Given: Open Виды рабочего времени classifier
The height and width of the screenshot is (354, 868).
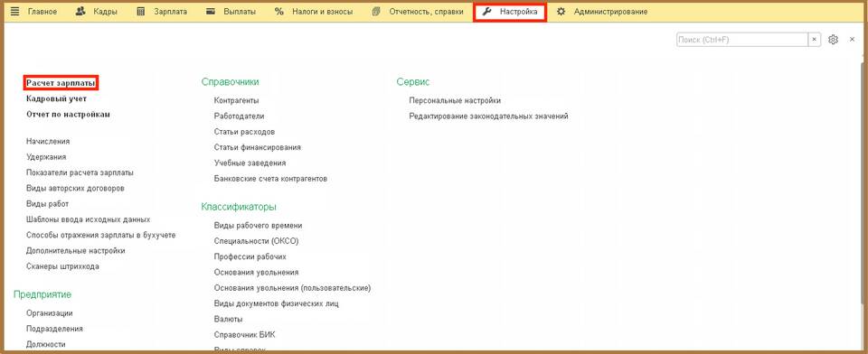Looking at the screenshot, I should pos(258,226).
